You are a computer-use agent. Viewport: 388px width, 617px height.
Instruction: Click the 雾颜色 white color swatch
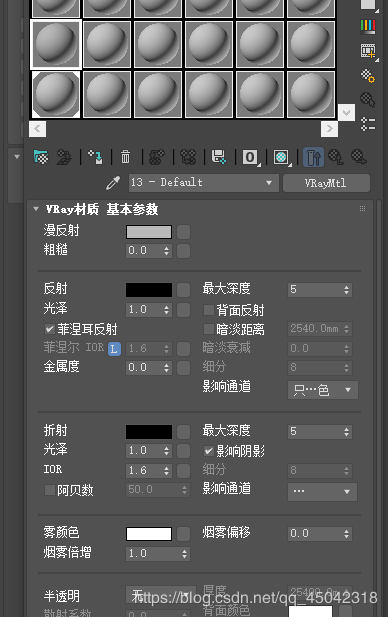coord(149,534)
